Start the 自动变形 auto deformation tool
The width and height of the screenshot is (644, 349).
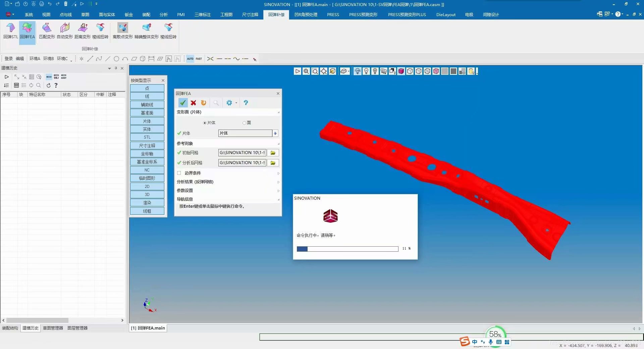(65, 31)
